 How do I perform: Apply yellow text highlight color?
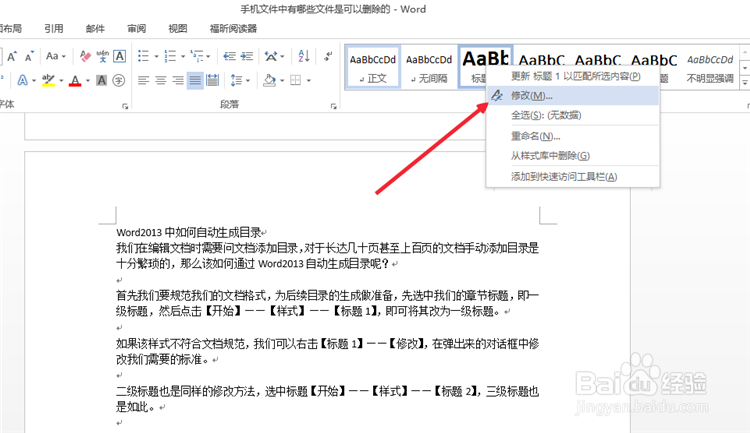point(48,80)
